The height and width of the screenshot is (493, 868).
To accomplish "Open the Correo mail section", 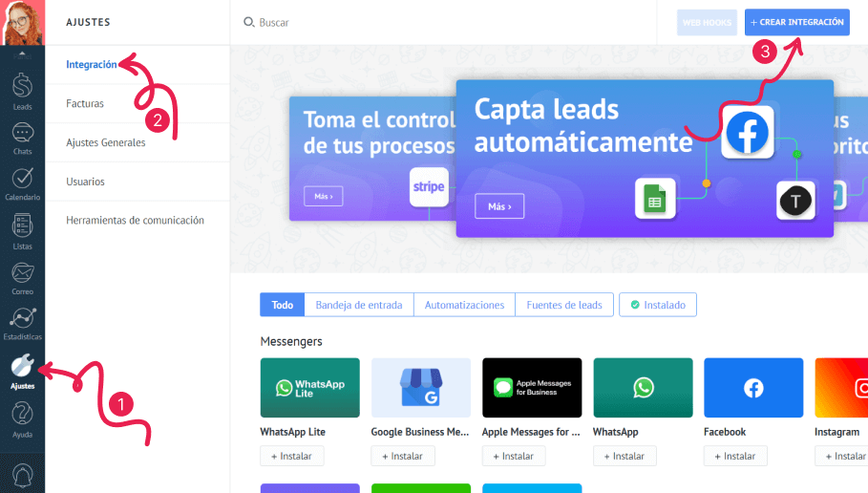I will pos(22,279).
